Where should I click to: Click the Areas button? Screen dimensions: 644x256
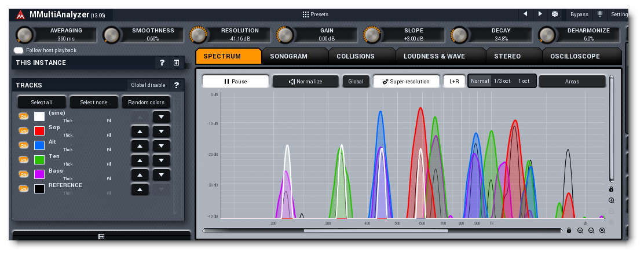pos(572,81)
